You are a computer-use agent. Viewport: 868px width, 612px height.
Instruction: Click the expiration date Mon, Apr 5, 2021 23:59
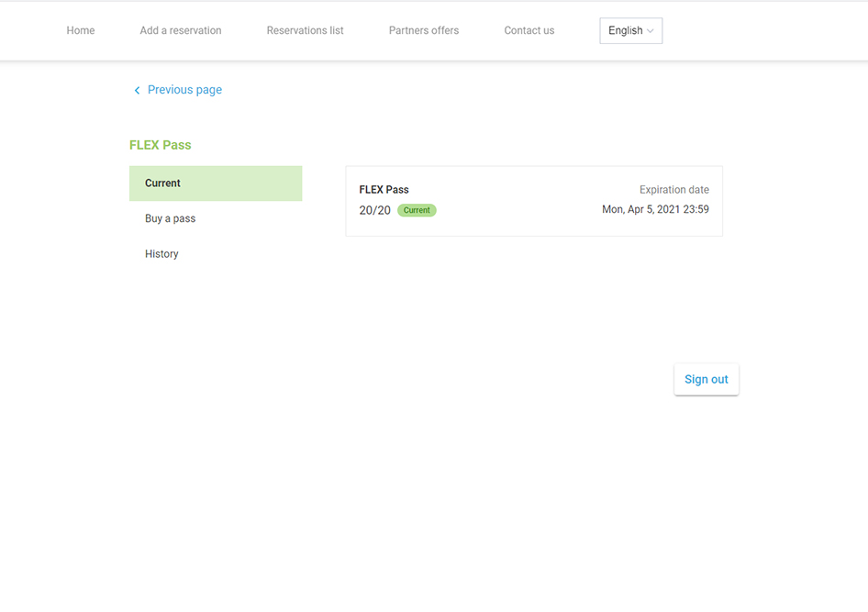[655, 209]
